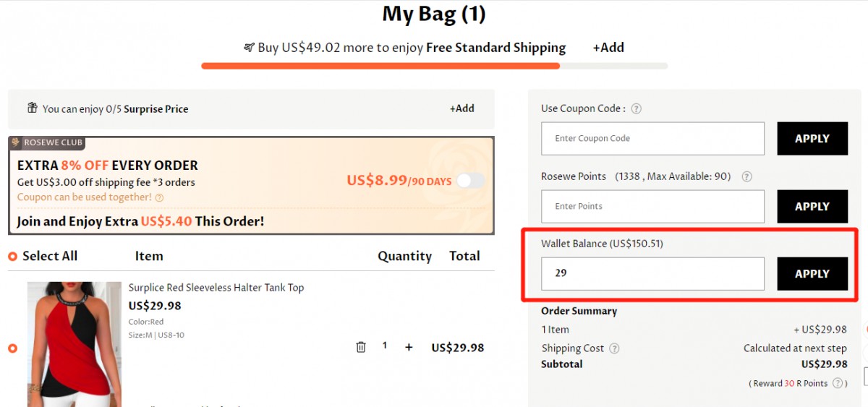Click +Add next to Free Standard Shipping
The image size is (868, 407).
coord(608,48)
